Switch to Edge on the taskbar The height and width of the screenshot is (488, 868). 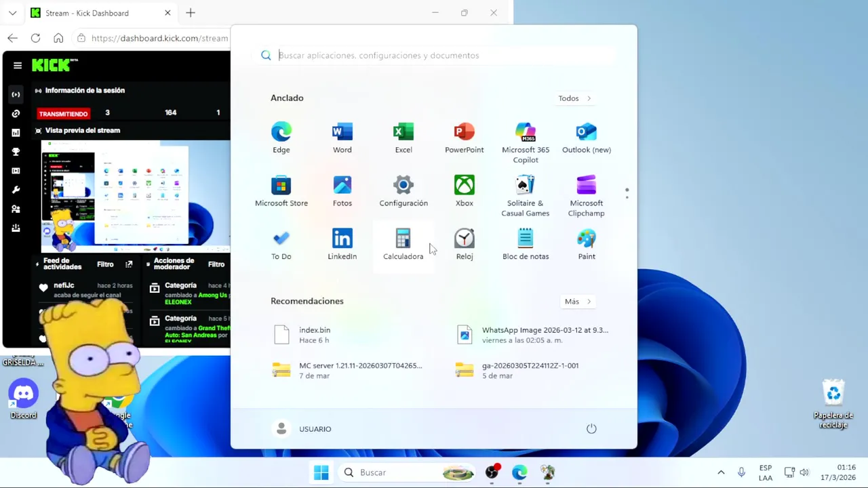(519, 472)
